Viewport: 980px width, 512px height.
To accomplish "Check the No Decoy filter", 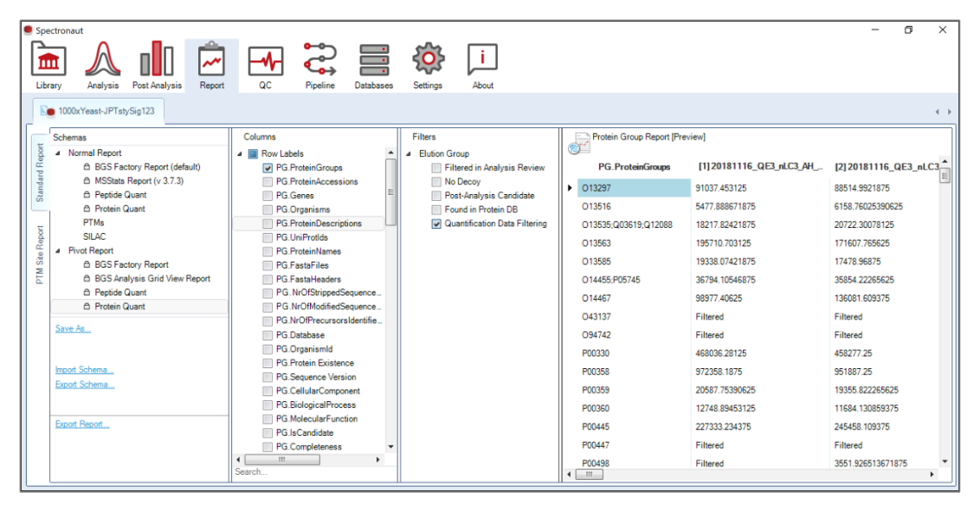I will 437,182.
